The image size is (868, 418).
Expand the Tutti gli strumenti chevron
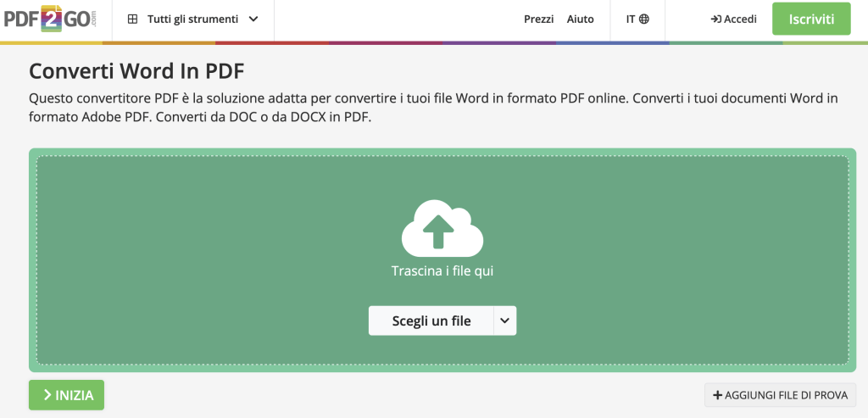click(253, 20)
